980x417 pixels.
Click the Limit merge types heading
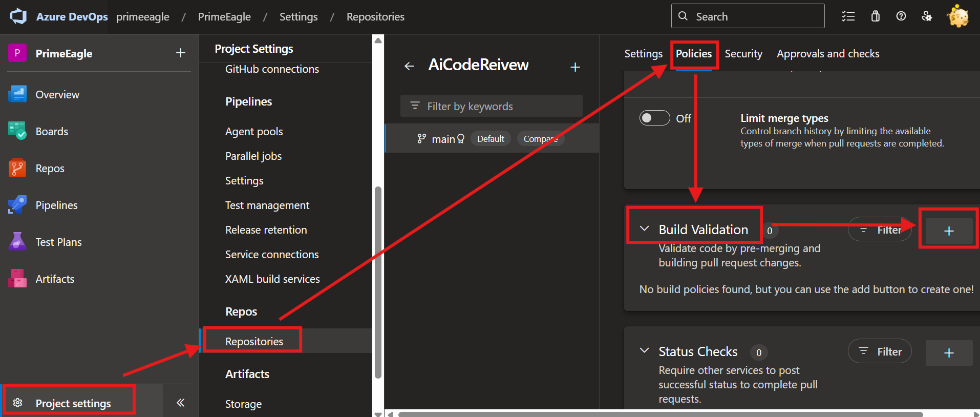(x=784, y=118)
